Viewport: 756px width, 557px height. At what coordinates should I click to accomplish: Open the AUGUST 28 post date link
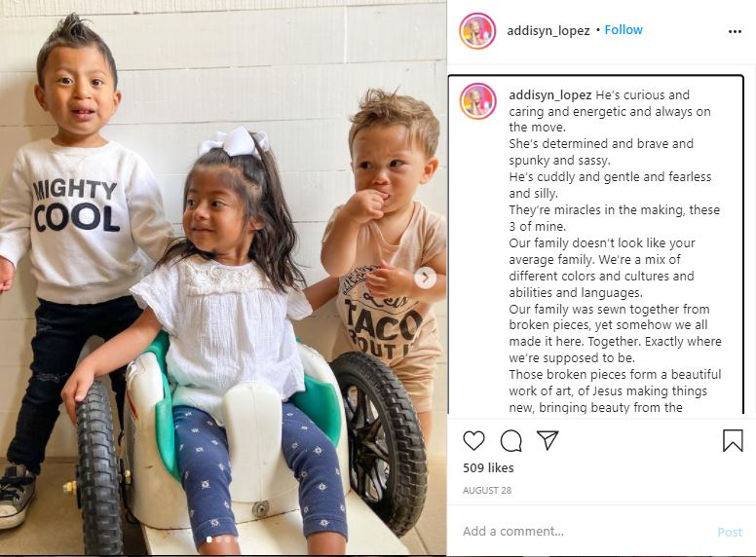tap(487, 491)
